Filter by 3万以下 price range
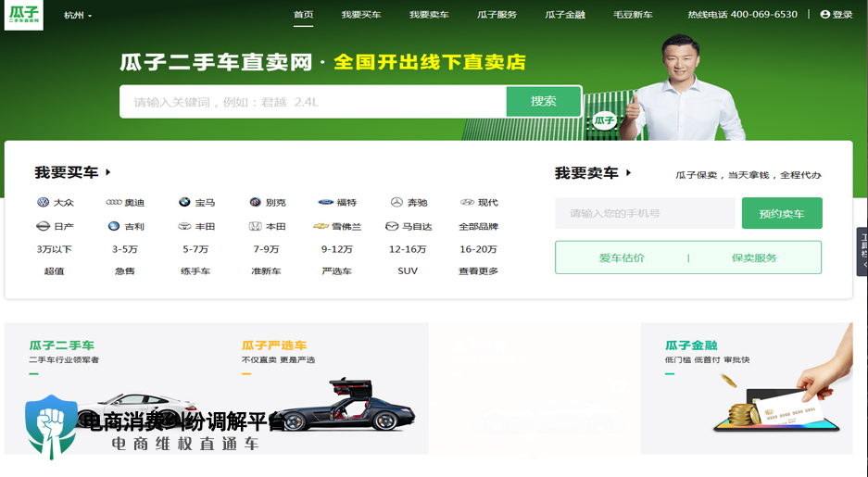Screen dimensions: 868x477 click(x=55, y=249)
